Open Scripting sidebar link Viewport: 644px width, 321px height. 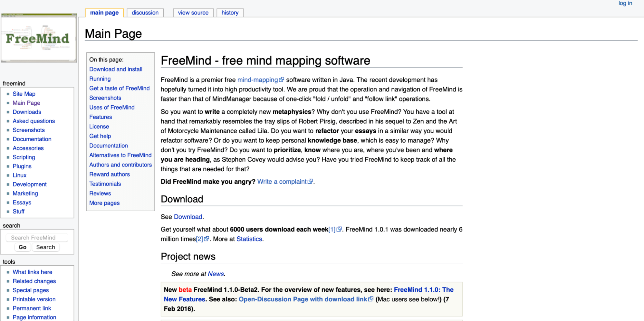point(24,157)
